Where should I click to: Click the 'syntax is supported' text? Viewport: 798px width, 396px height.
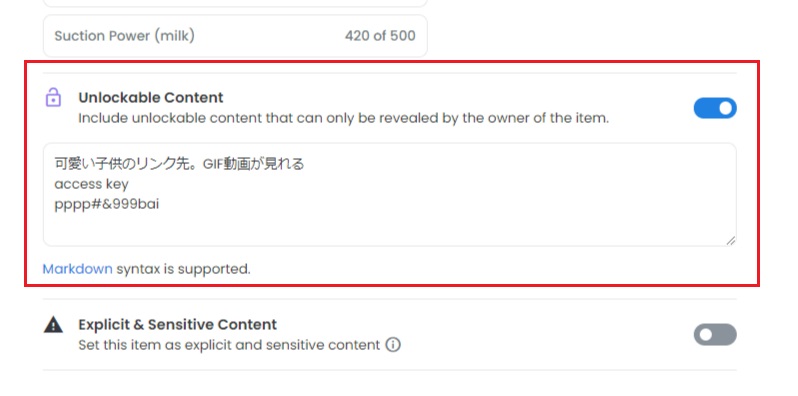pyautogui.click(x=183, y=269)
